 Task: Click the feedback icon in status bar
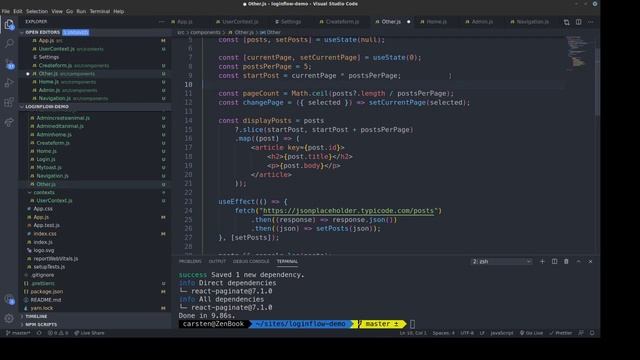click(x=581, y=333)
